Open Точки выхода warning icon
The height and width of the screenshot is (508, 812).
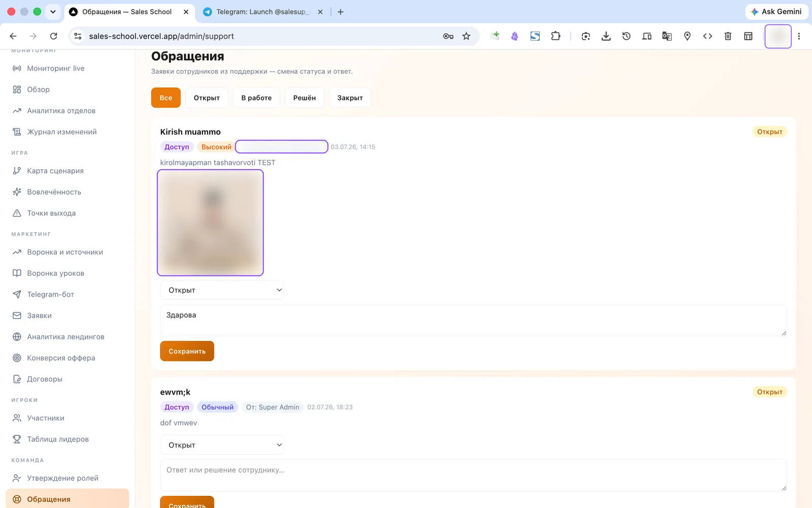(x=17, y=213)
